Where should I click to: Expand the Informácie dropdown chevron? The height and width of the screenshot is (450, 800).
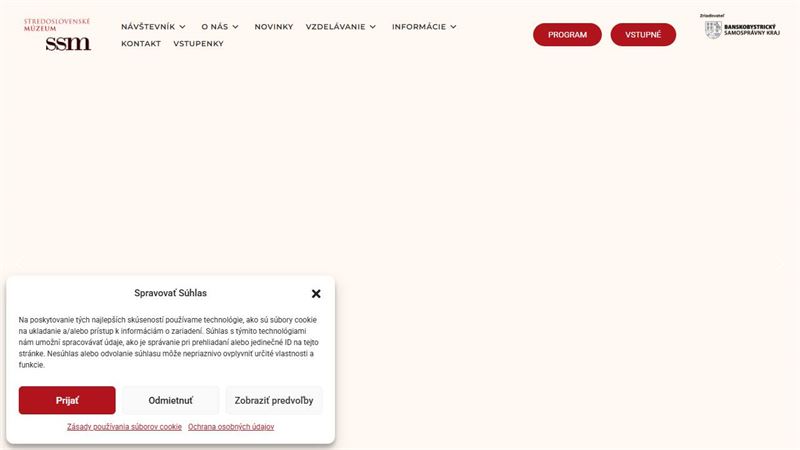click(x=453, y=27)
